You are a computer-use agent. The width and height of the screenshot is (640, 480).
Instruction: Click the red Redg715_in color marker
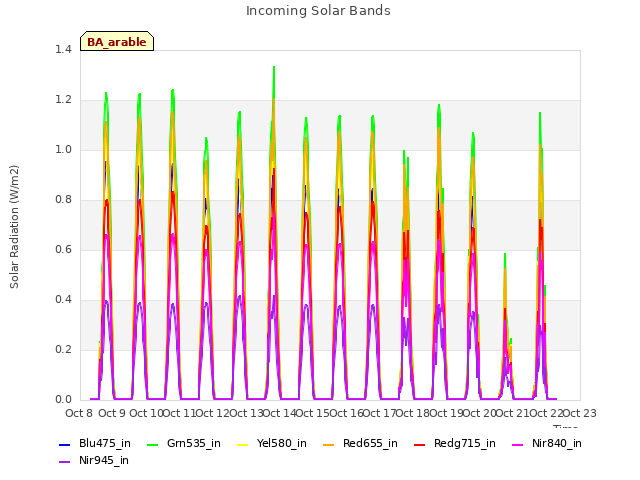coord(419,444)
